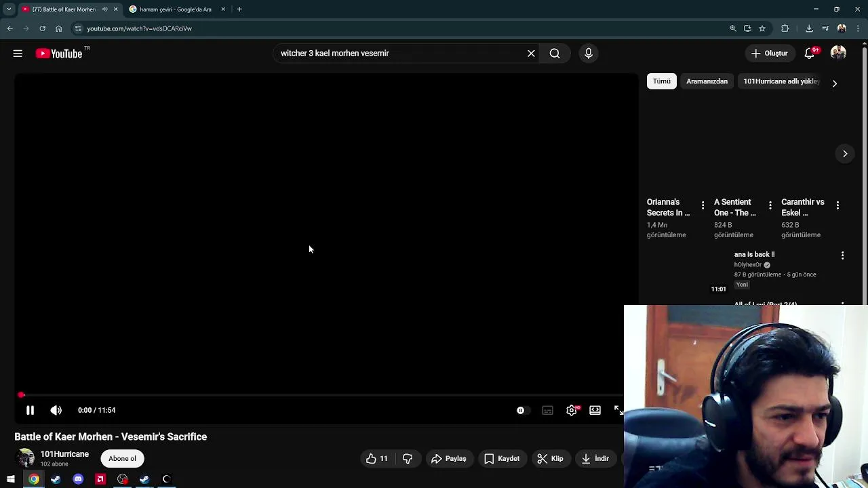Like the video with thumbs up
The height and width of the screenshot is (488, 868).
(x=377, y=459)
